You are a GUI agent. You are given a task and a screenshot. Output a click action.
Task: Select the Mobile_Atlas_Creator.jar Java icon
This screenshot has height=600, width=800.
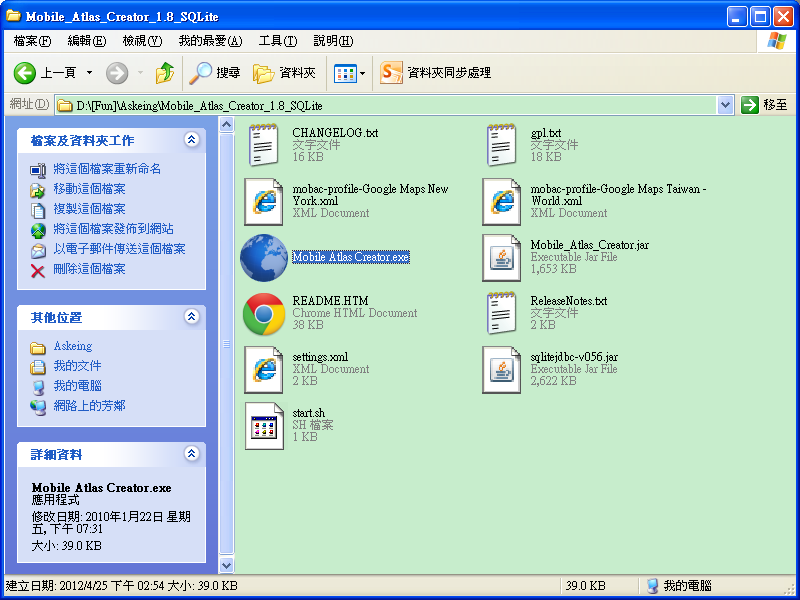(x=501, y=258)
